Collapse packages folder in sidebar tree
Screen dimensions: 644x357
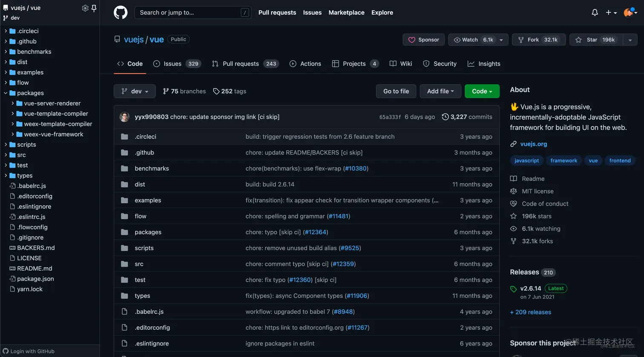tap(6, 93)
